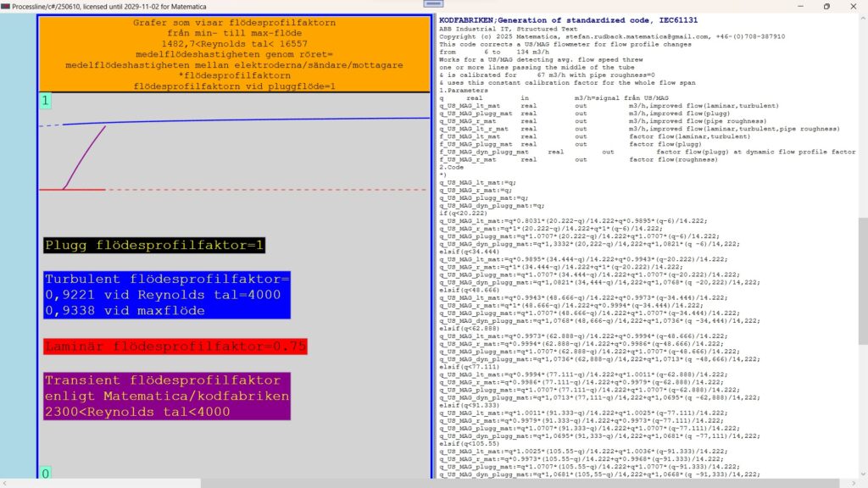Click the 'Plugg flödesprofilfaktor=1' label
The image size is (868, 488).
[x=155, y=246]
